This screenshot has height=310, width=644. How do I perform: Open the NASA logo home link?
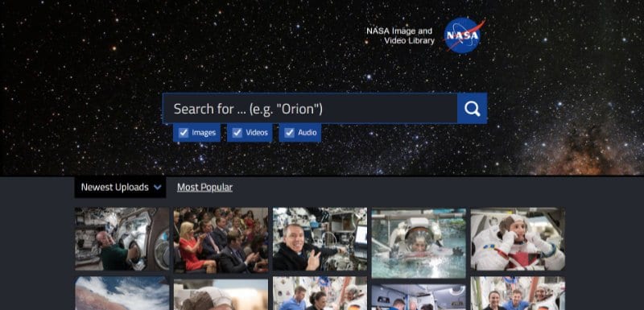(x=464, y=35)
